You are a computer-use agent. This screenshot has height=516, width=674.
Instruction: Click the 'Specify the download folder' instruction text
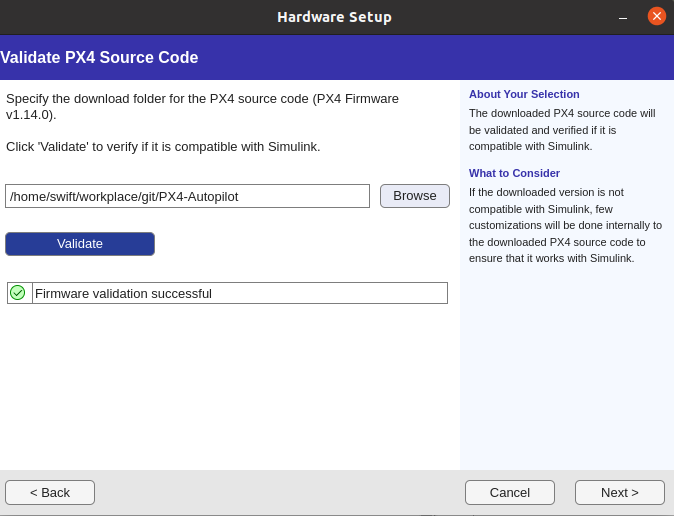pyautogui.click(x=202, y=107)
